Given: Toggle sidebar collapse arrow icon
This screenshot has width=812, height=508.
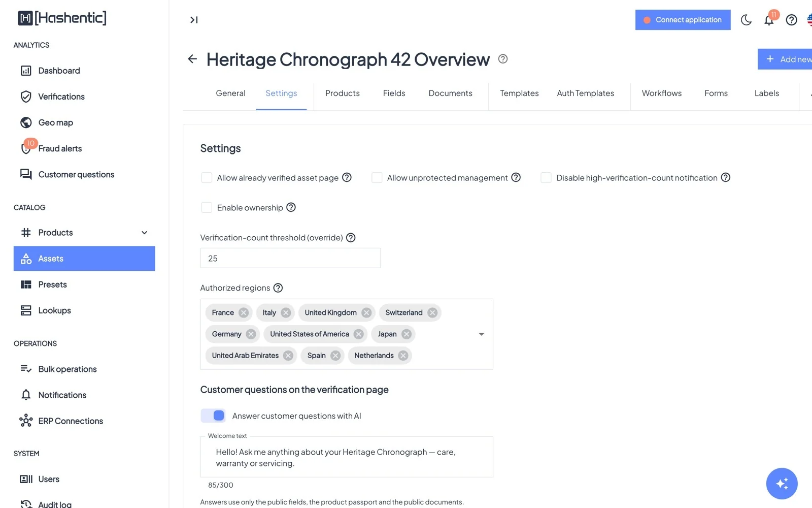Looking at the screenshot, I should point(194,20).
